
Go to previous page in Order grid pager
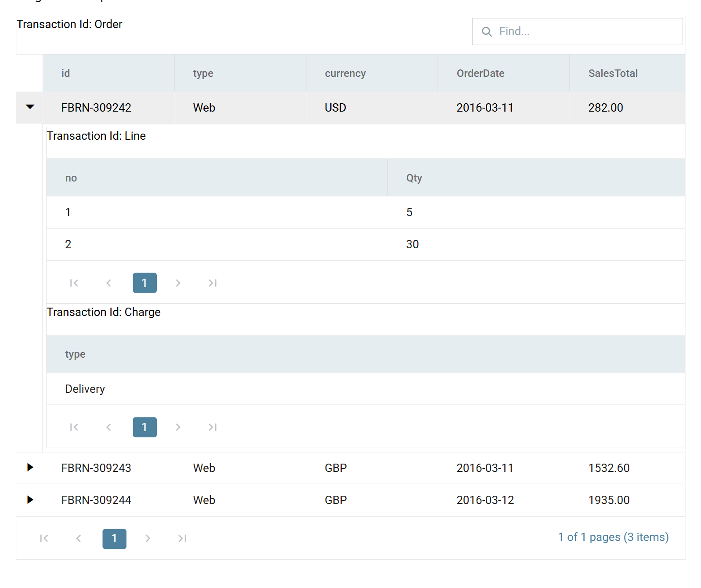click(x=79, y=538)
